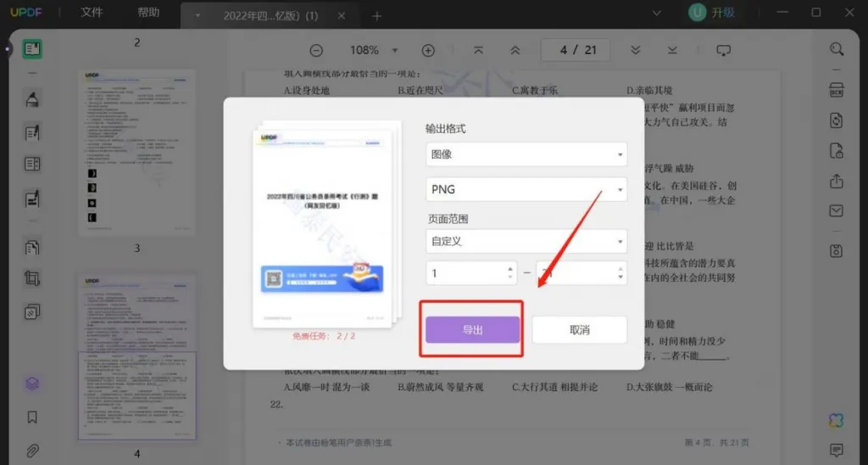Open the Bookmarks panel icon
868x465 pixels.
32,417
